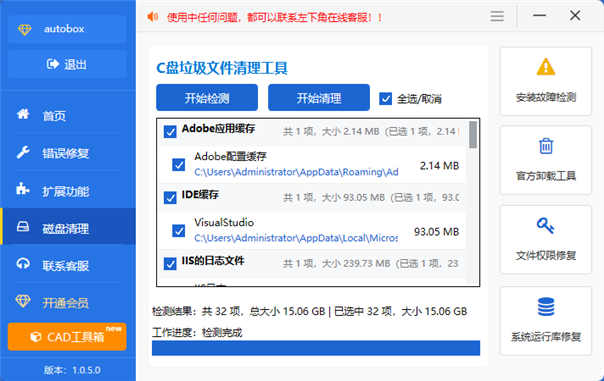This screenshot has width=604, height=381.
Task: Click the Adobe cache path C:\Users\Administrator\AppData\Roaming
Action: click(296, 172)
